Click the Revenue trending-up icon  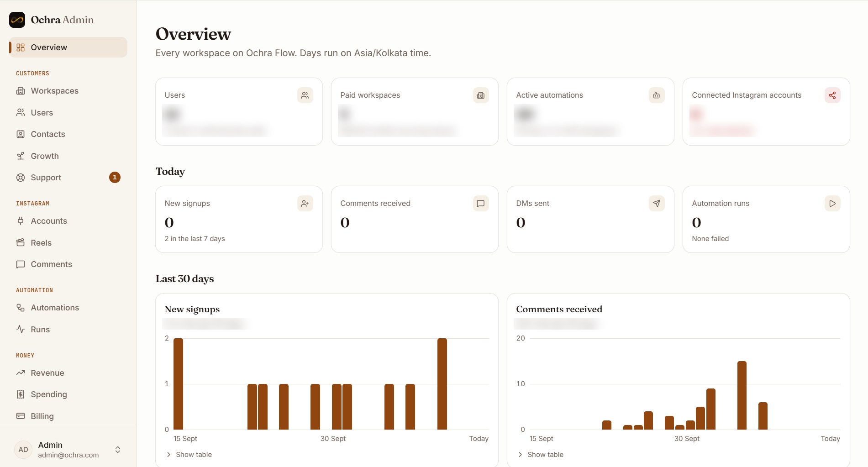(x=21, y=373)
